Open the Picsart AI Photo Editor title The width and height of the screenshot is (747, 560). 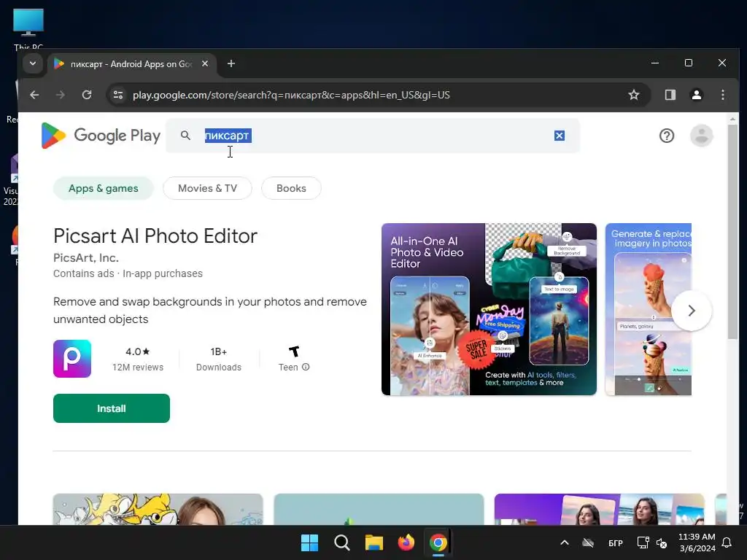(155, 236)
